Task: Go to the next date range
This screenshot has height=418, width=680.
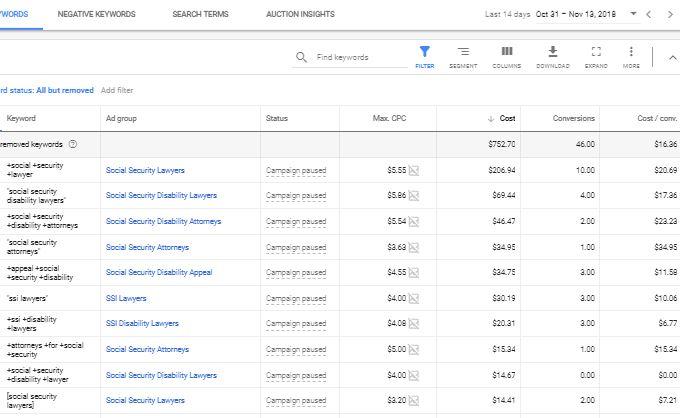Action: click(x=670, y=14)
